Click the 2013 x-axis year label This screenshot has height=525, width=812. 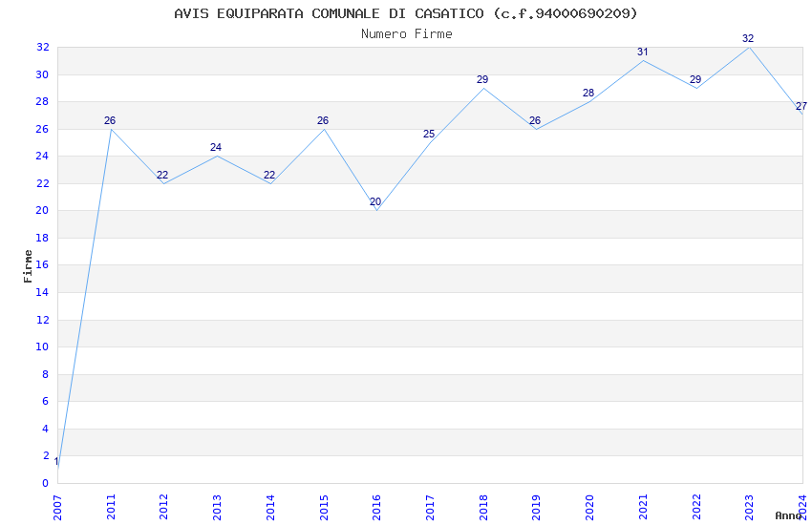tap(217, 508)
